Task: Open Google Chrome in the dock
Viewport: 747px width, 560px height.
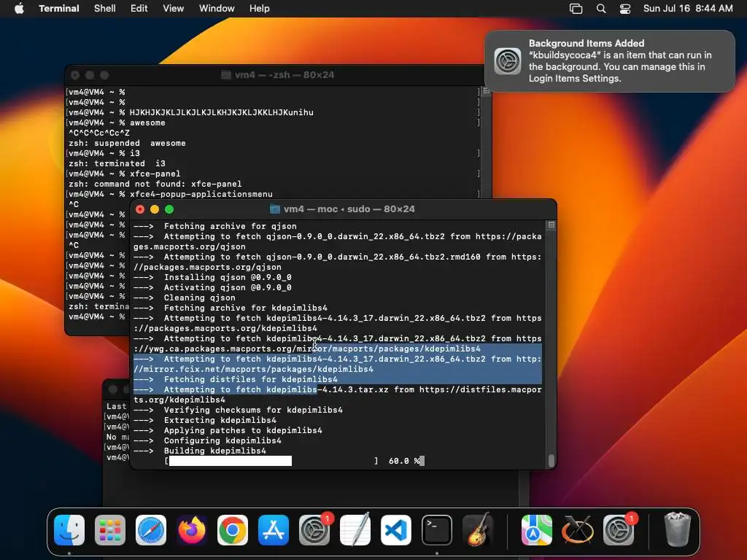Action: pyautogui.click(x=233, y=530)
